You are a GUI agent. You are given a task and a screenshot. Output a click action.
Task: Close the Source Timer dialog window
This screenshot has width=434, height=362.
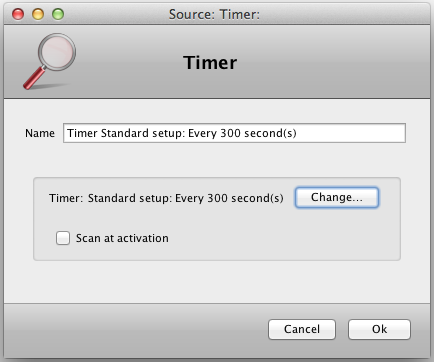(x=18, y=14)
